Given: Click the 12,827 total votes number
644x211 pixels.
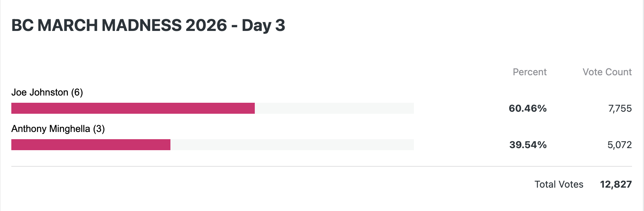Looking at the screenshot, I should coord(616,185).
